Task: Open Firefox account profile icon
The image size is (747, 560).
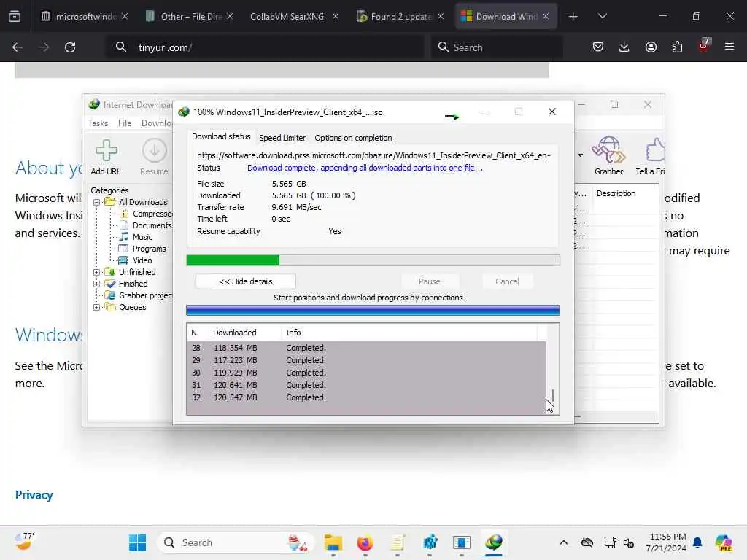Action: 651,47
